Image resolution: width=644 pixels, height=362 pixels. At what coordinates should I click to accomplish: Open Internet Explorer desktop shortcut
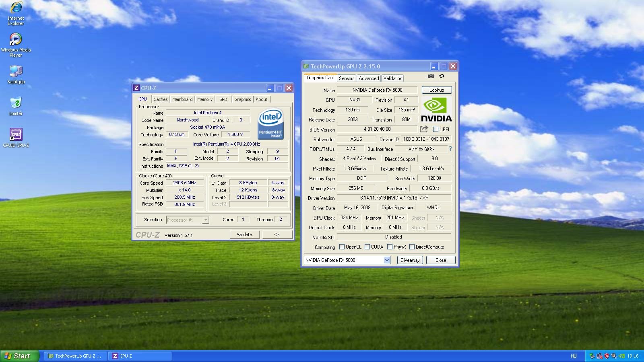[16, 13]
